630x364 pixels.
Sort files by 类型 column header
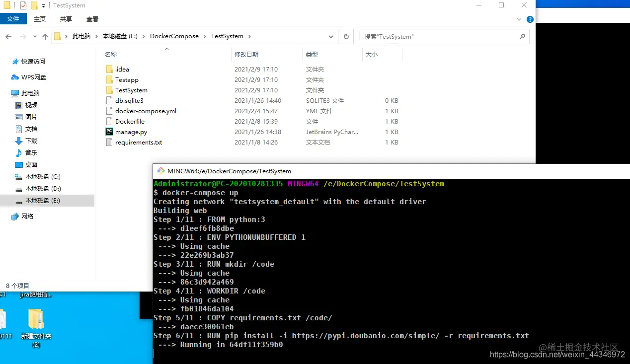[312, 55]
